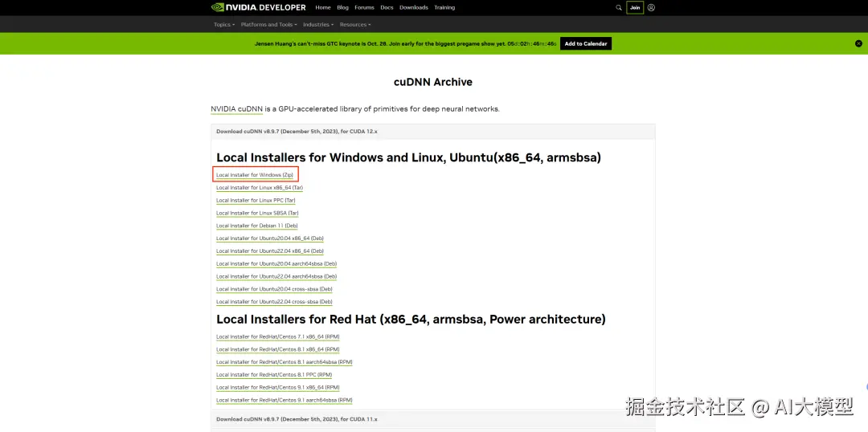The image size is (868, 432).
Task: Dismiss the green GTC banner
Action: click(x=858, y=43)
